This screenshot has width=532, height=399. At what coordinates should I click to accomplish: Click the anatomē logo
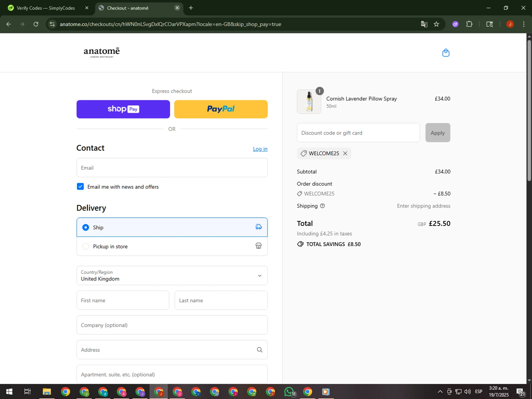(102, 52)
